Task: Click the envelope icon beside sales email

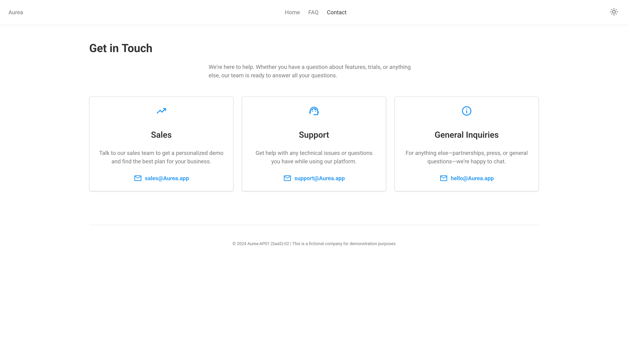Action: tap(138, 178)
